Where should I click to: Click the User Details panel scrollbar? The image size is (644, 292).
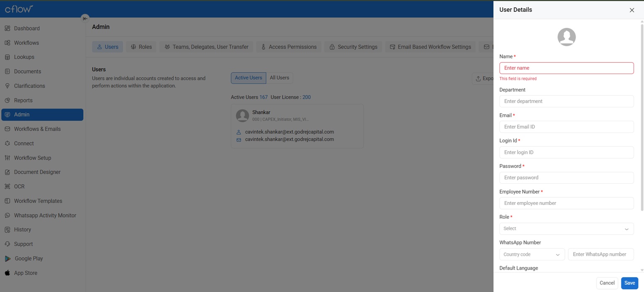tap(642, 118)
